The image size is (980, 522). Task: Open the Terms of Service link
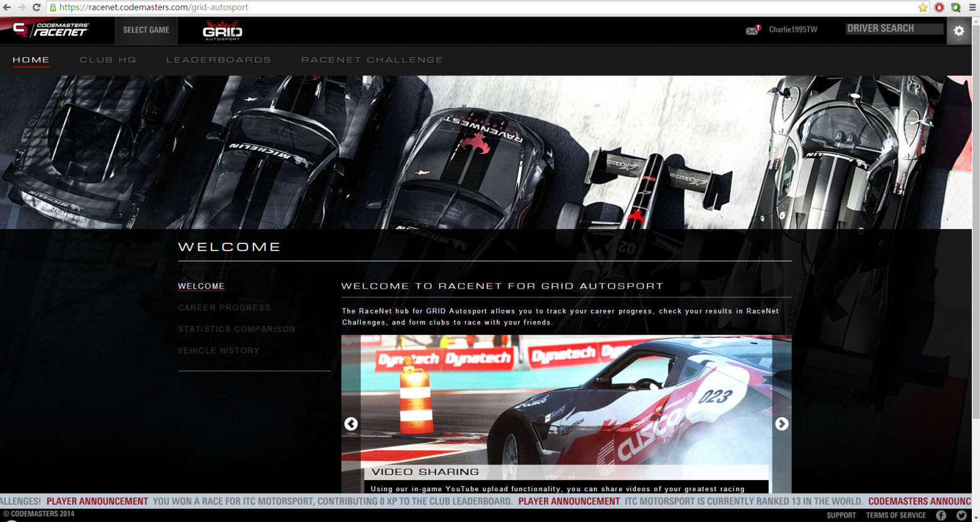click(x=895, y=515)
